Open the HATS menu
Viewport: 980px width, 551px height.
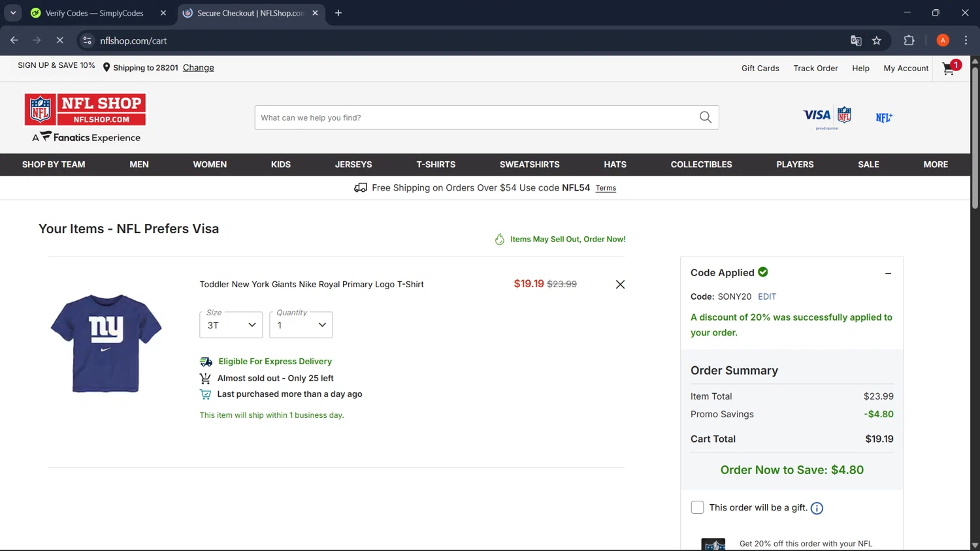click(615, 165)
